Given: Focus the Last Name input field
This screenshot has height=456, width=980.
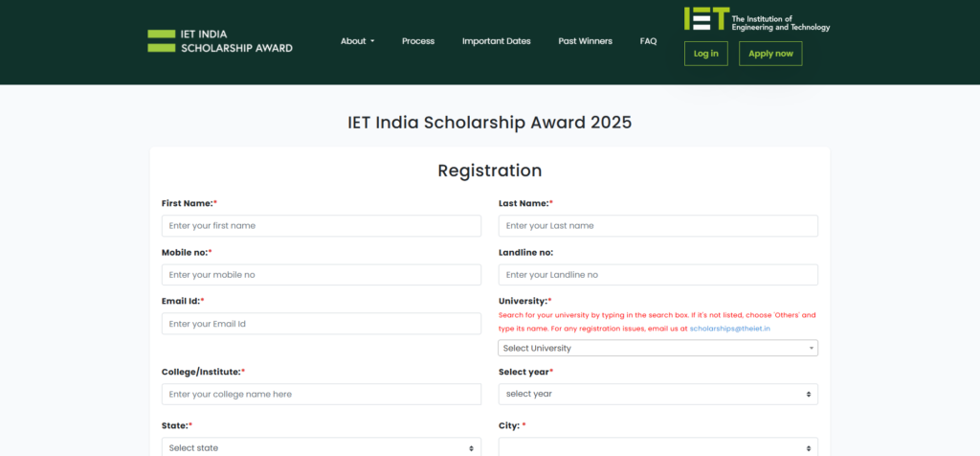Looking at the screenshot, I should [658, 226].
